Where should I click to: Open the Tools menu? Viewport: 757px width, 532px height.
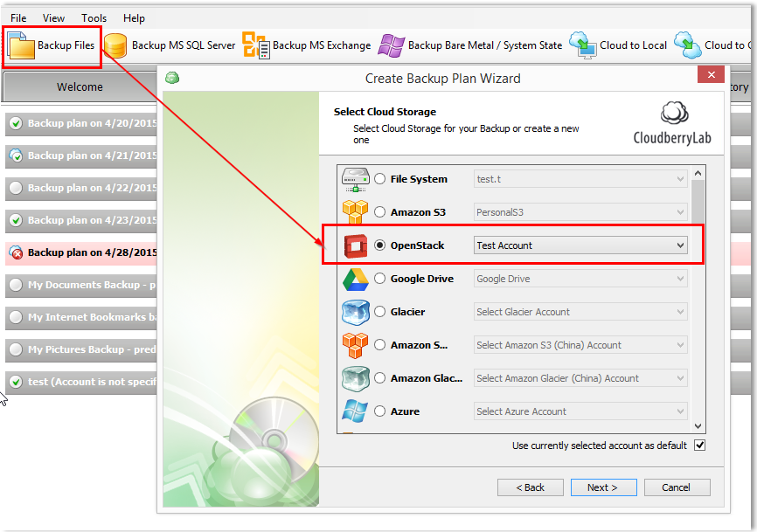[x=94, y=18]
